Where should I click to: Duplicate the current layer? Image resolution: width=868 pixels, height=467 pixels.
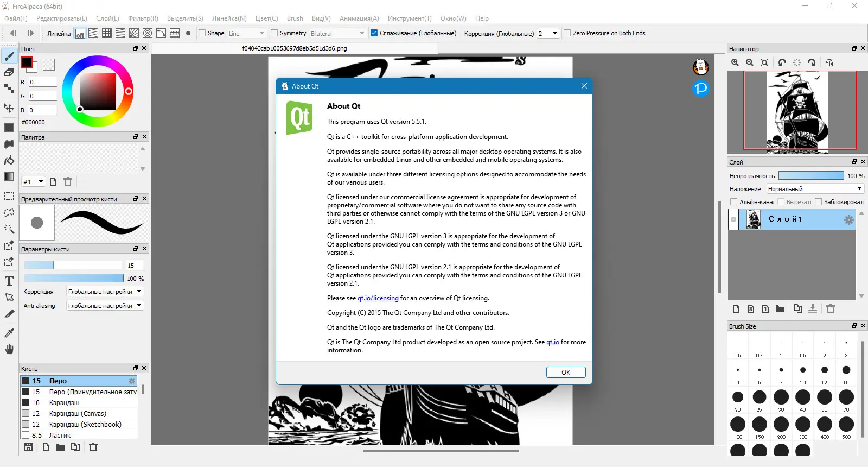tap(797, 309)
